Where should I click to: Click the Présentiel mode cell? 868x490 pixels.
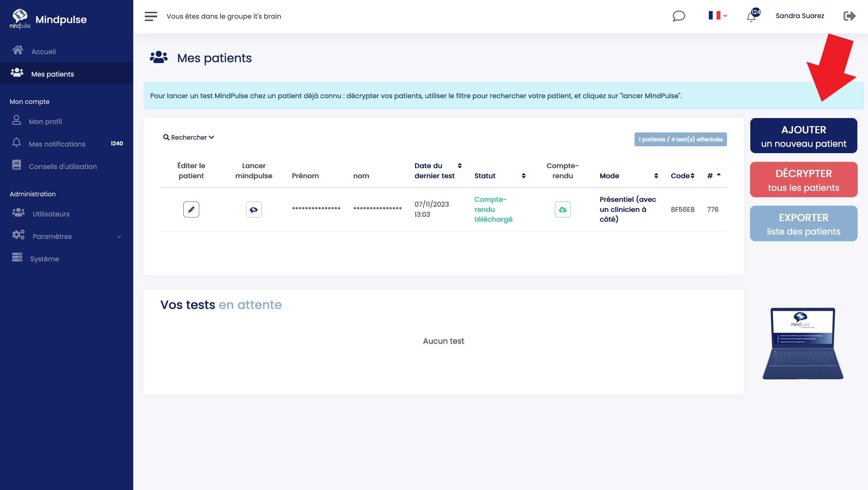click(x=628, y=209)
